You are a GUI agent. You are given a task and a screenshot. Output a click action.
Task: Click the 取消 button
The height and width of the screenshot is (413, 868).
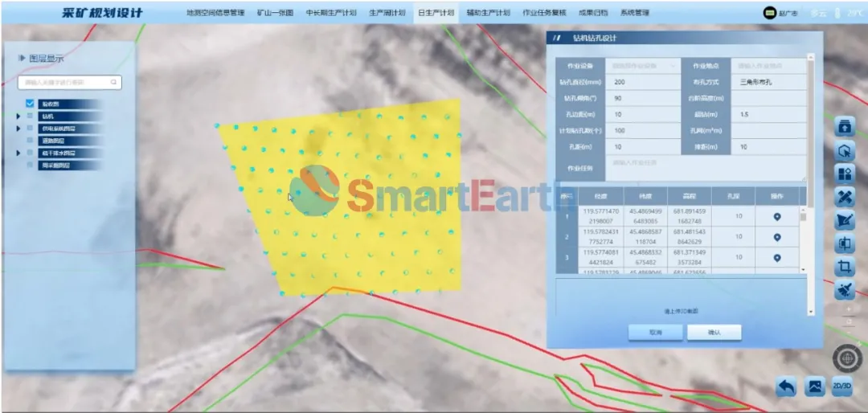(655, 332)
